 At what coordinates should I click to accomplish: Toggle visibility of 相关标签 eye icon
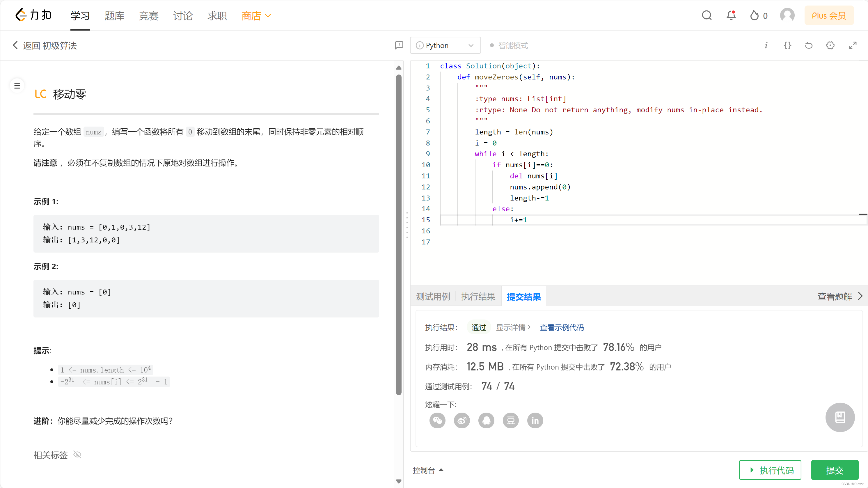click(77, 455)
